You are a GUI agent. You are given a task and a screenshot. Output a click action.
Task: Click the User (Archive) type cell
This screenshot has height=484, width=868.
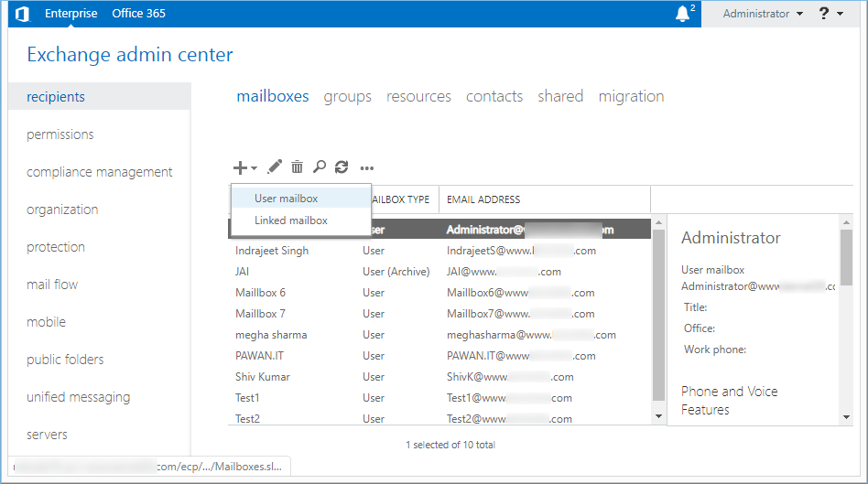(396, 272)
